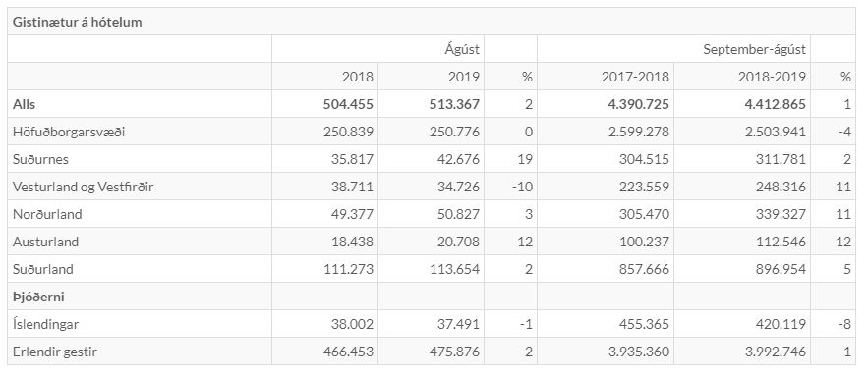Click the Suðurnes row label
The width and height of the screenshot is (868, 379).
tap(40, 159)
